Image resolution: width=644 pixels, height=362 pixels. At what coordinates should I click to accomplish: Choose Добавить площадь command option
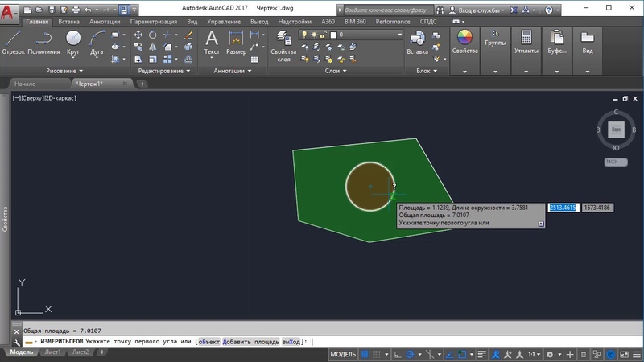pyautogui.click(x=251, y=341)
